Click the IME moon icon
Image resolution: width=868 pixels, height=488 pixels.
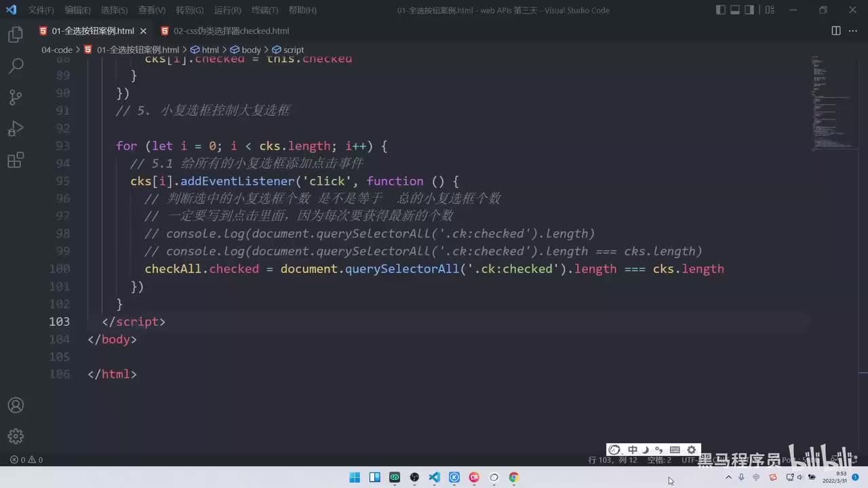click(x=645, y=449)
